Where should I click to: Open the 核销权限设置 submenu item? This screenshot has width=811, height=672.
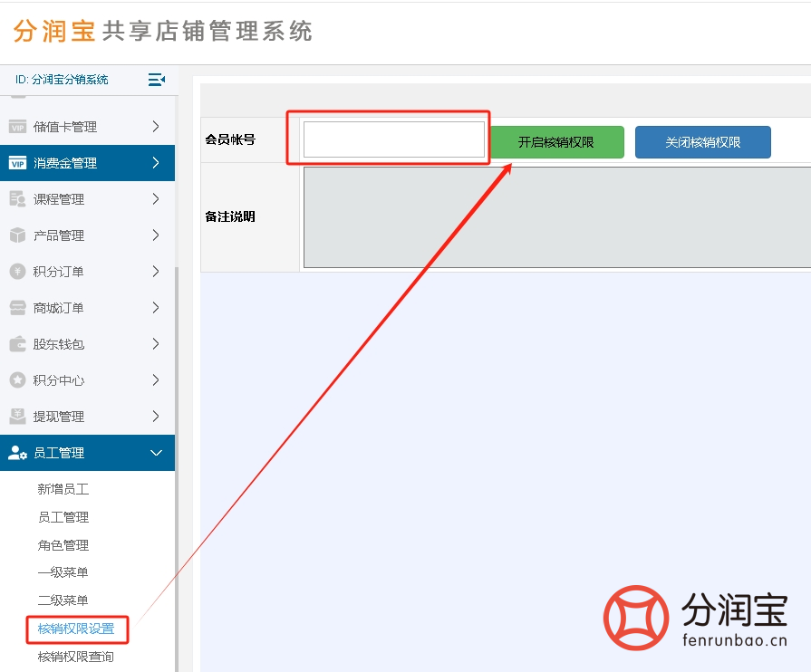click(x=77, y=628)
